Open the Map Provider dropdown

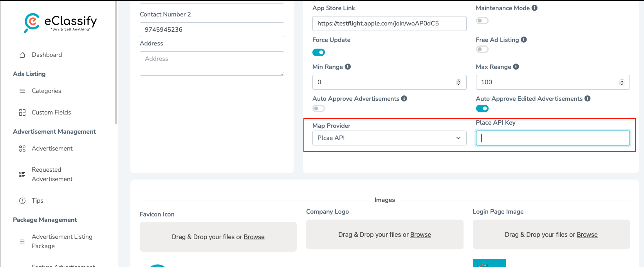pyautogui.click(x=390, y=138)
